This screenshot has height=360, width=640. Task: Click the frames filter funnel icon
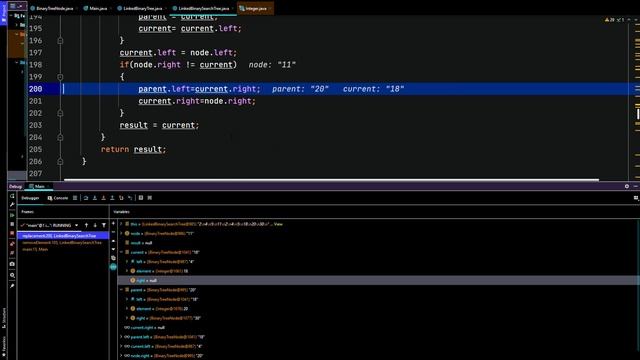coord(104,225)
